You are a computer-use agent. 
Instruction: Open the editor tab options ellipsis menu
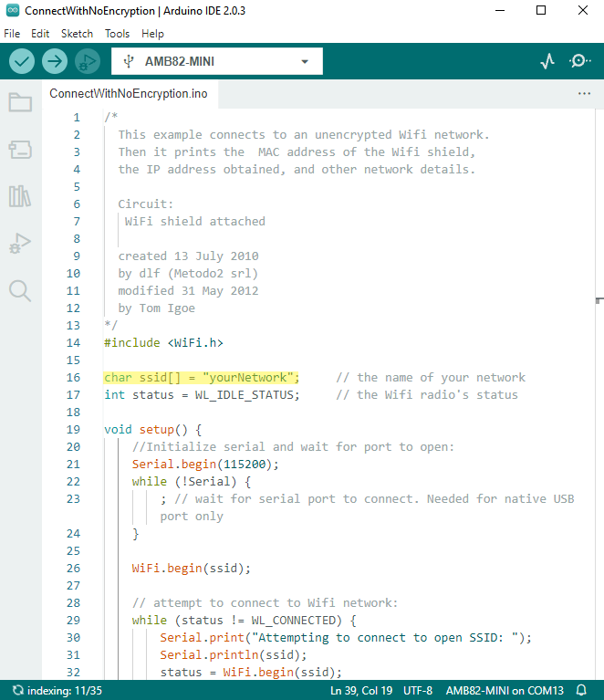(585, 93)
